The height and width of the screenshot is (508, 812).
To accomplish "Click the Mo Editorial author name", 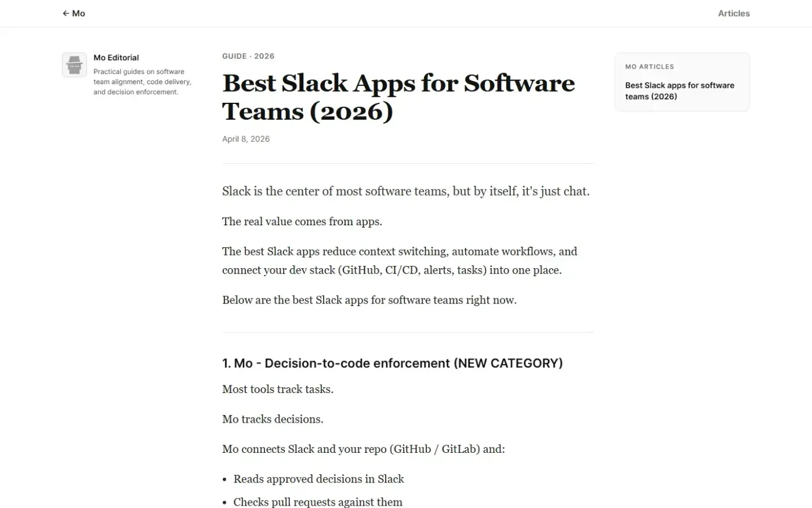I will [x=116, y=57].
